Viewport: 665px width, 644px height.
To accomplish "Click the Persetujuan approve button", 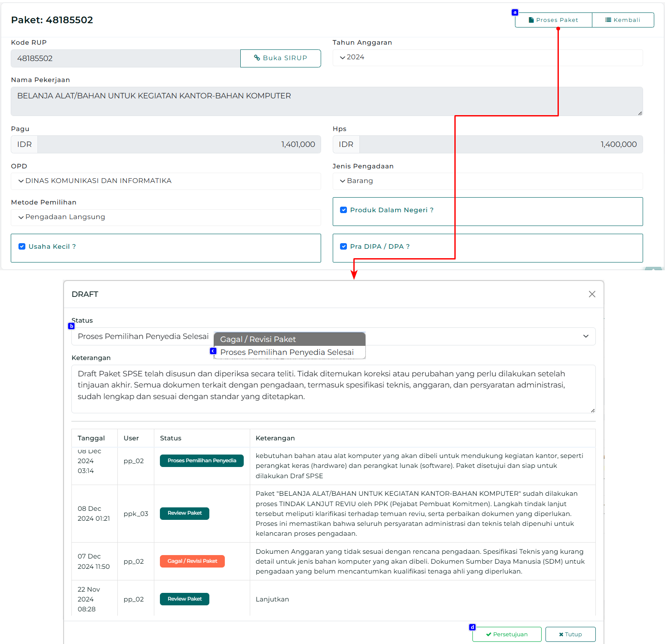I will tap(506, 634).
